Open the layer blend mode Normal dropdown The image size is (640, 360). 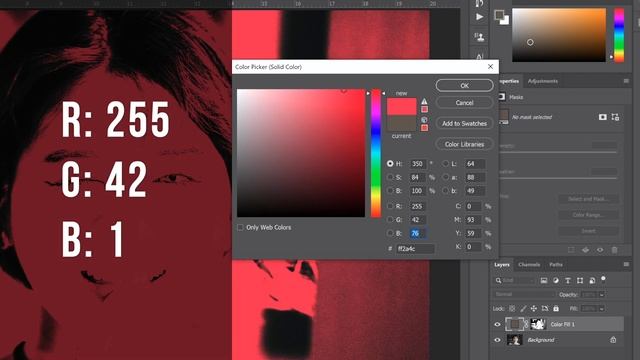click(524, 294)
